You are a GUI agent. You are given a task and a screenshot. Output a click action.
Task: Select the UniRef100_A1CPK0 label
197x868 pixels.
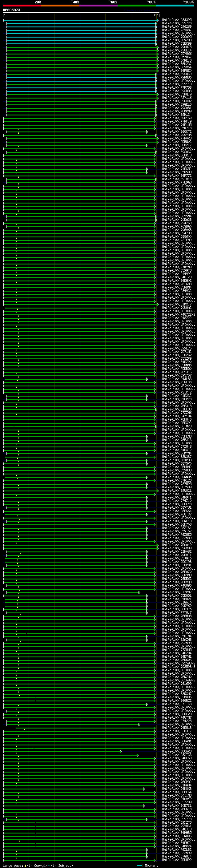177,399
